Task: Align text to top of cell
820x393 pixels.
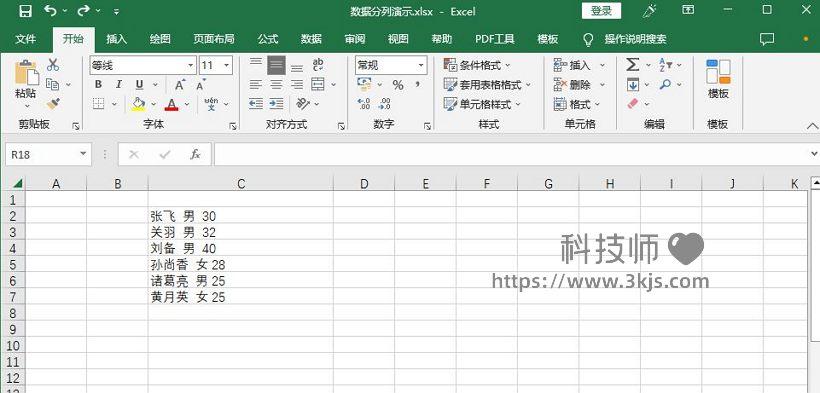Action: [256, 63]
